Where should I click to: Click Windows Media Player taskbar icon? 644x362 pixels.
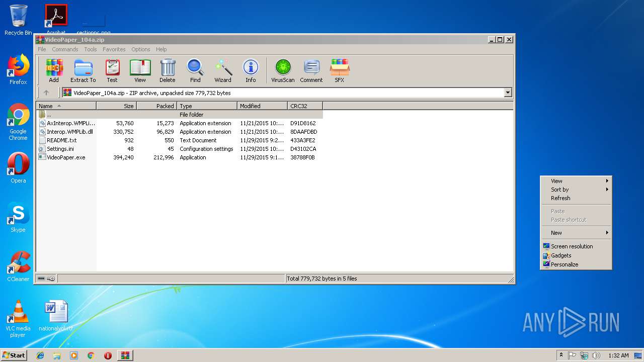pyautogui.click(x=74, y=355)
